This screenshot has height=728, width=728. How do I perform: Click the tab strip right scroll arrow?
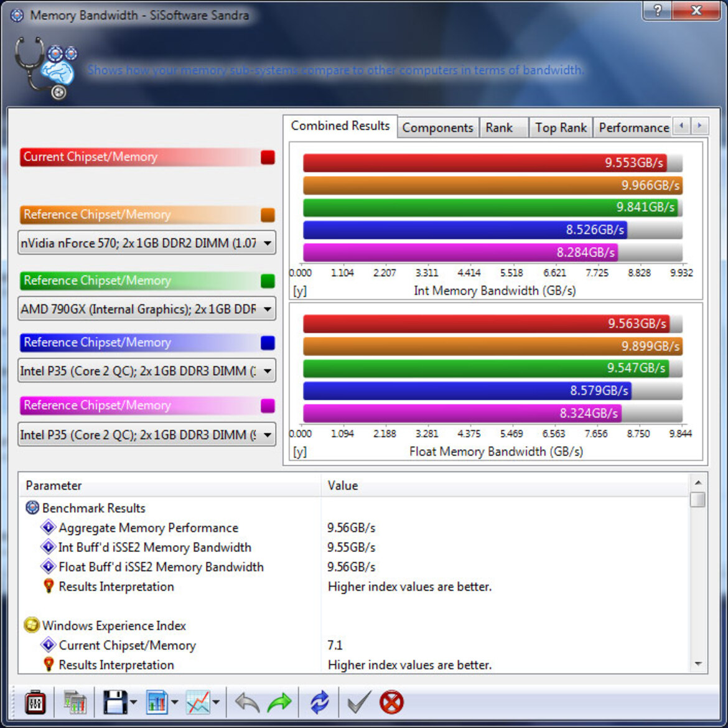(x=699, y=126)
